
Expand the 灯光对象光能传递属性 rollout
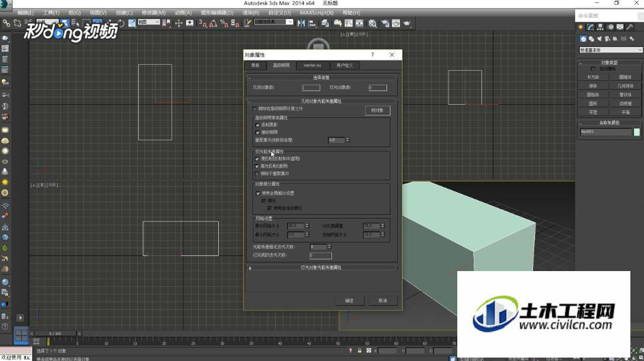coord(321,268)
